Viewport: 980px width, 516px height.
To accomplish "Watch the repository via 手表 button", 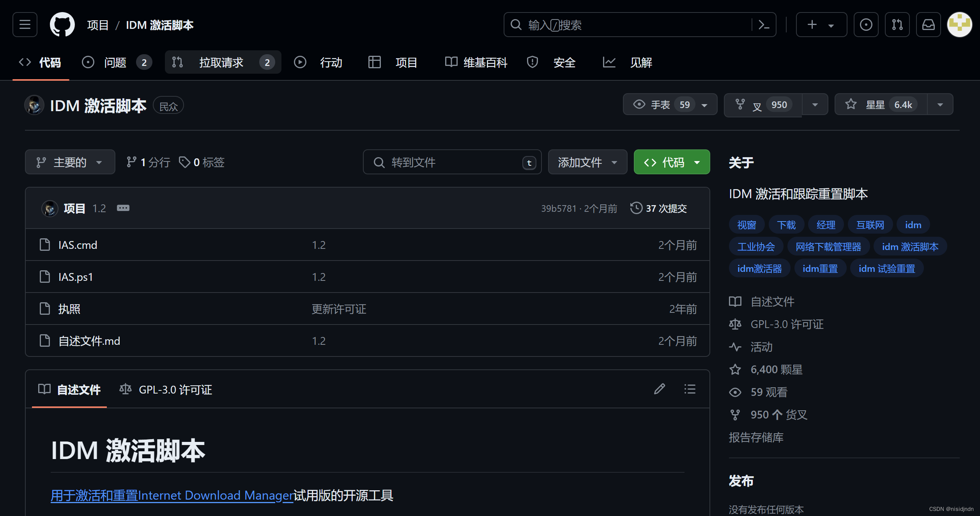I will [663, 104].
